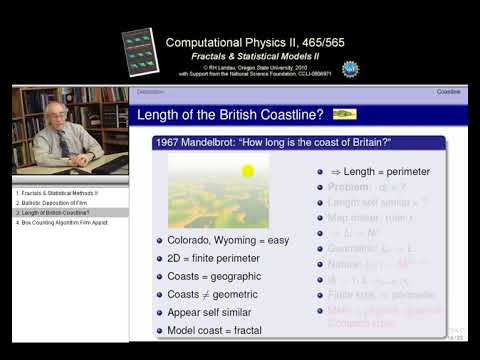Viewport: 480px width, 360px height.
Task: Open the 'Coastline' navigation link in slide header
Action: tap(449, 92)
